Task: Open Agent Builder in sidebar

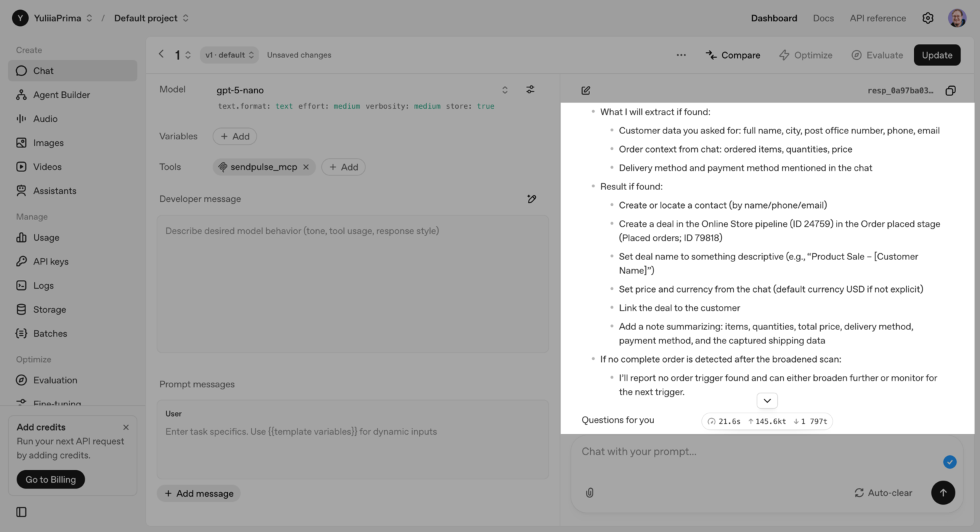Action: (x=61, y=95)
